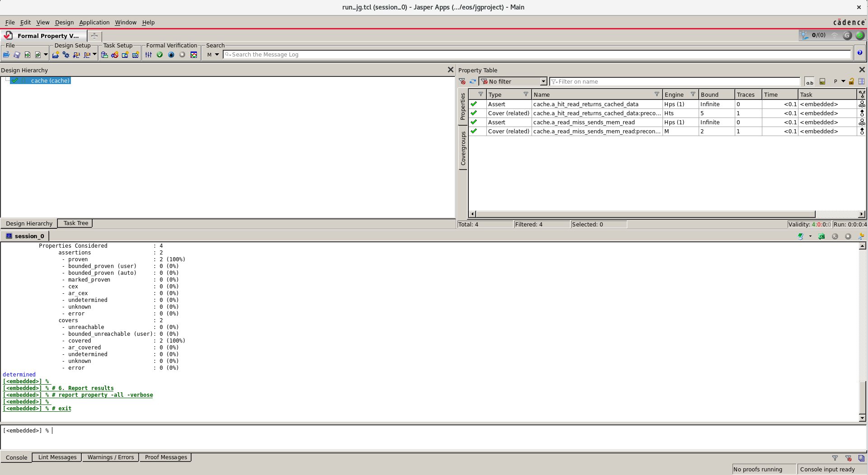The image size is (868, 475).
Task: Open the No filter combo box
Action: pyautogui.click(x=513, y=81)
